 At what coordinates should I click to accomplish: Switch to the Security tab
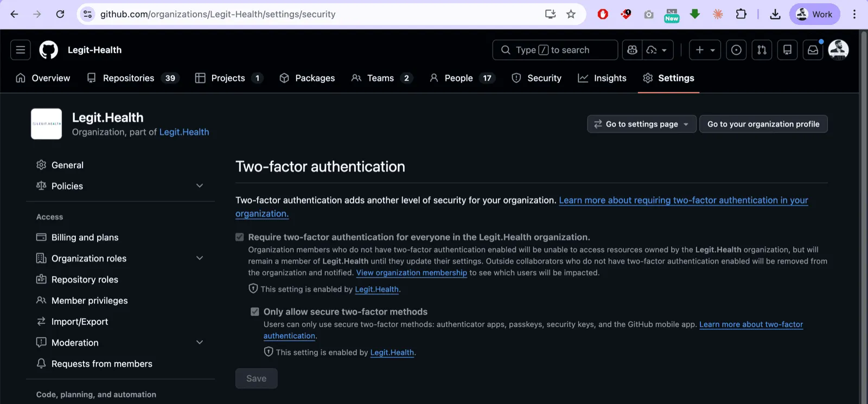click(537, 78)
